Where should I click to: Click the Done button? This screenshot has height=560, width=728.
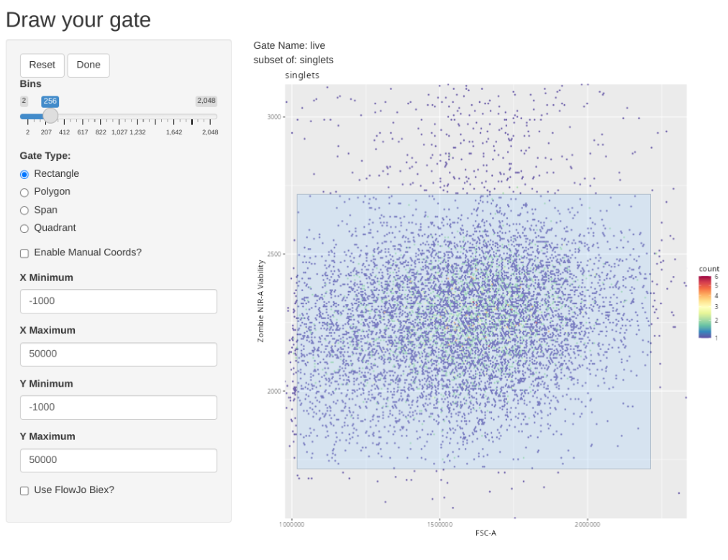point(88,65)
